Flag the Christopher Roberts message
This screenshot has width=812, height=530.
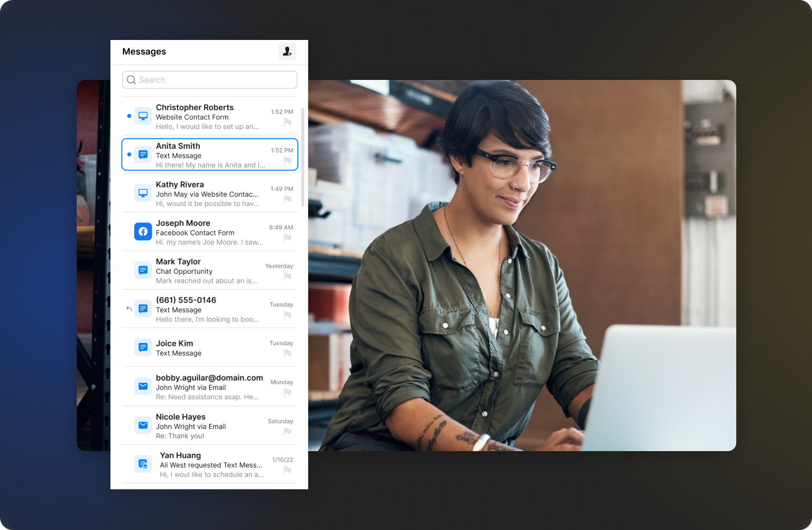click(288, 122)
